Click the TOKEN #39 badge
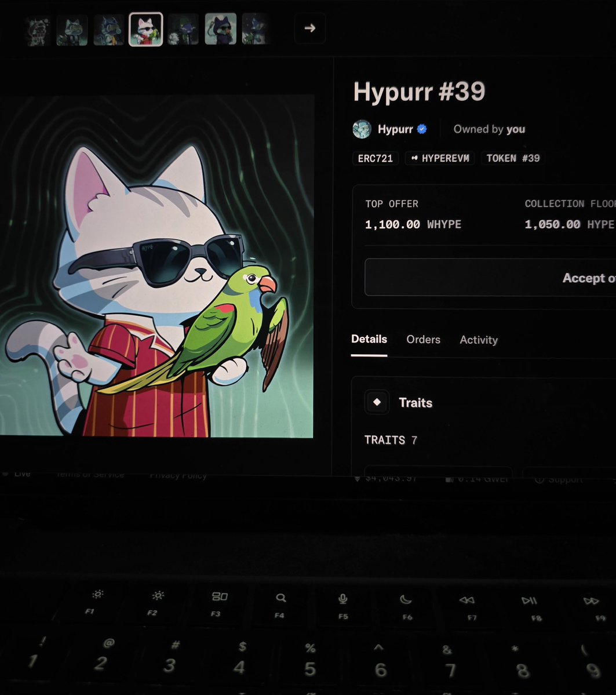616x695 pixels. click(x=513, y=158)
